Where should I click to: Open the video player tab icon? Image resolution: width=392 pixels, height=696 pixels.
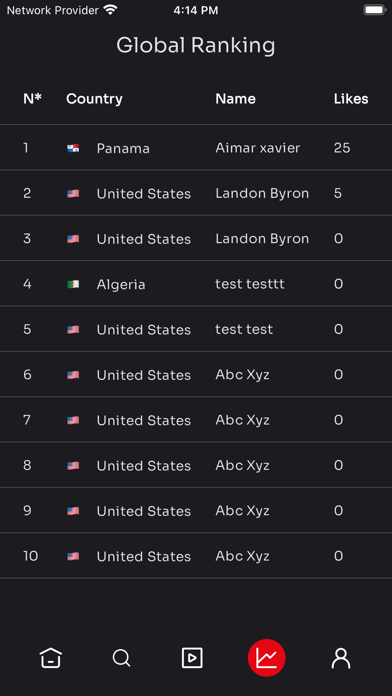click(x=192, y=658)
